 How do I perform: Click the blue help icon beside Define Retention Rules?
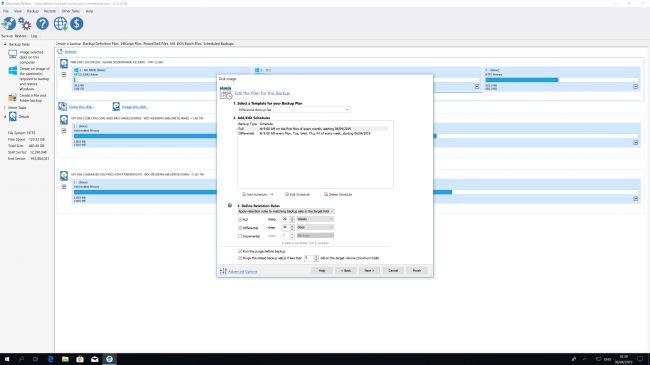point(230,205)
